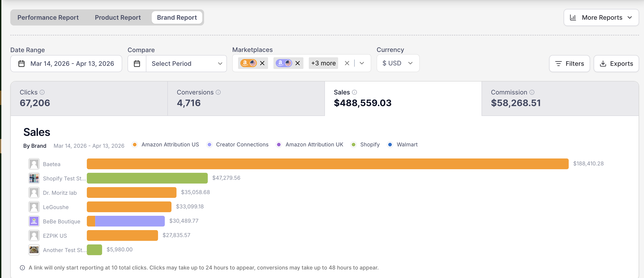This screenshot has height=278, width=644.
Task: Expand the marketplaces chevron dropdown
Action: 362,63
